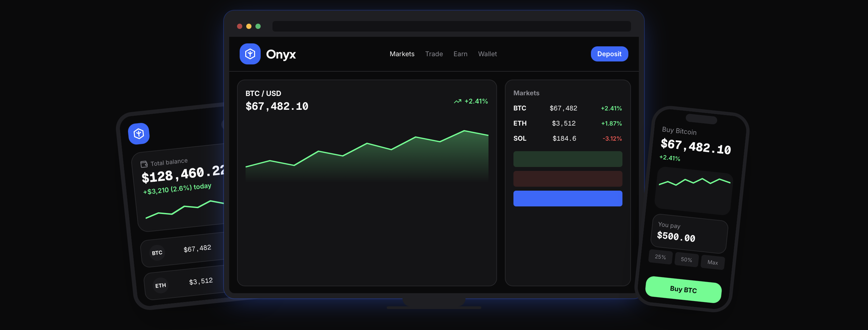The height and width of the screenshot is (330, 868).
Task: Click the BTC / USD pair label
Action: pyautogui.click(x=263, y=93)
